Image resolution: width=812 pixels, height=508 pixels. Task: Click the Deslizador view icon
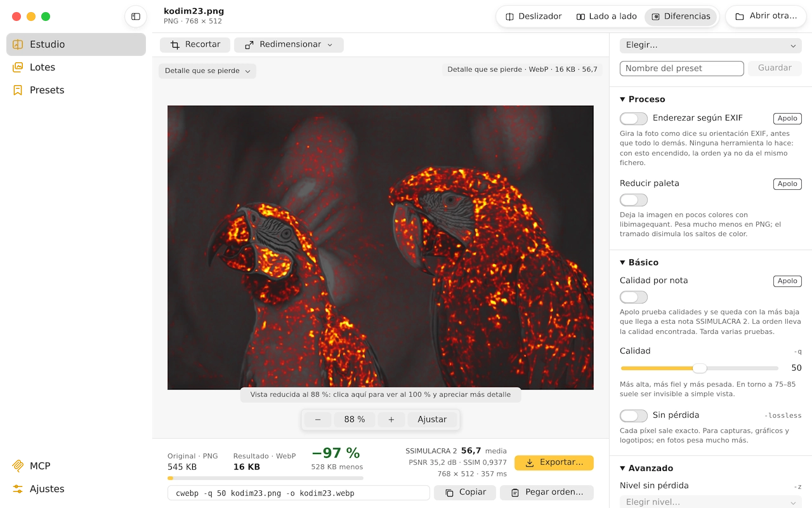coord(509,17)
